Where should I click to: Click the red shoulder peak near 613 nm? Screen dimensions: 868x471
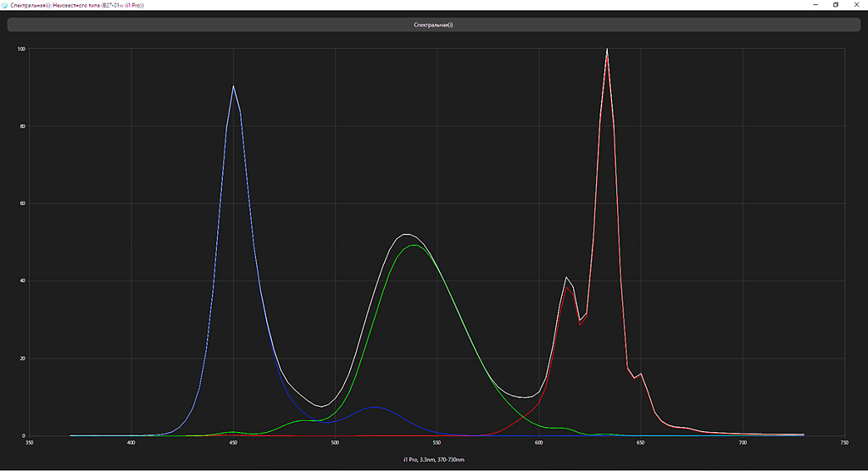(x=567, y=287)
